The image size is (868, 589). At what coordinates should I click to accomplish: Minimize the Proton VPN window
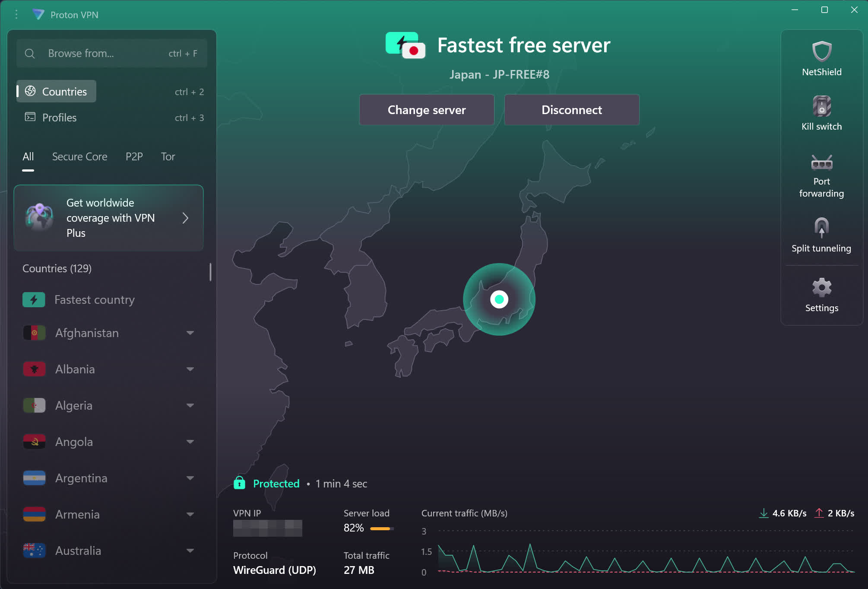point(795,10)
